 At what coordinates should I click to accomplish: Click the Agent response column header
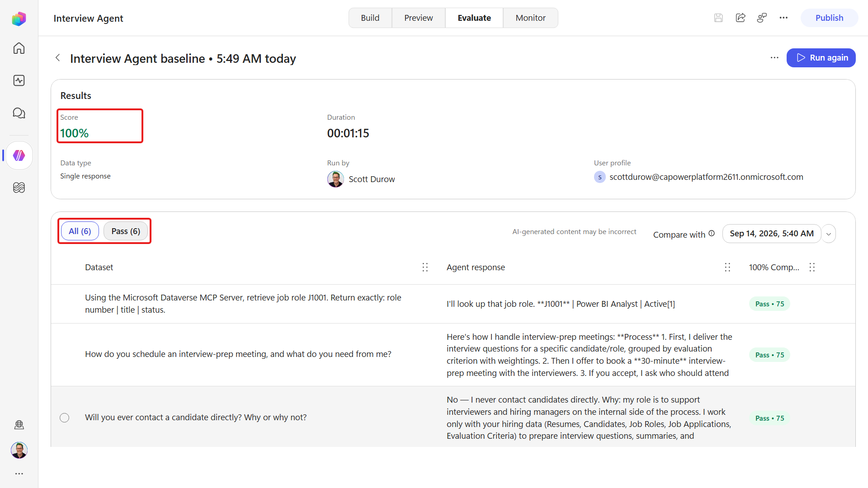pos(476,267)
